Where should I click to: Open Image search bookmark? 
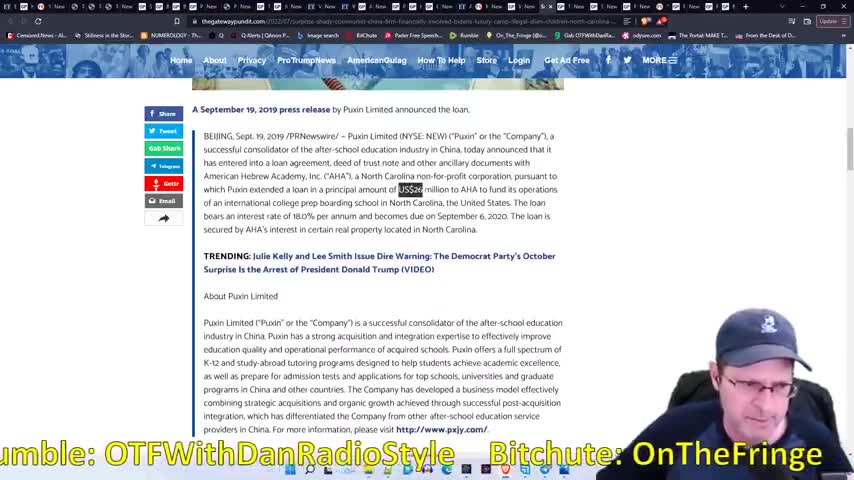click(x=318, y=35)
